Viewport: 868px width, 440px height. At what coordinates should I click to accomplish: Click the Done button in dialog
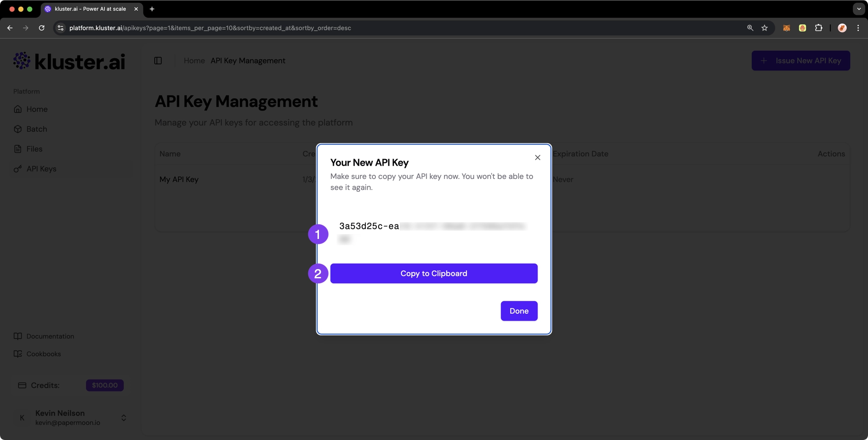[519, 311]
